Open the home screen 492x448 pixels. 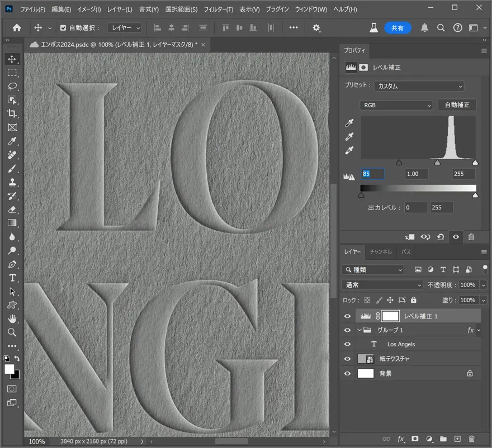click(x=17, y=28)
